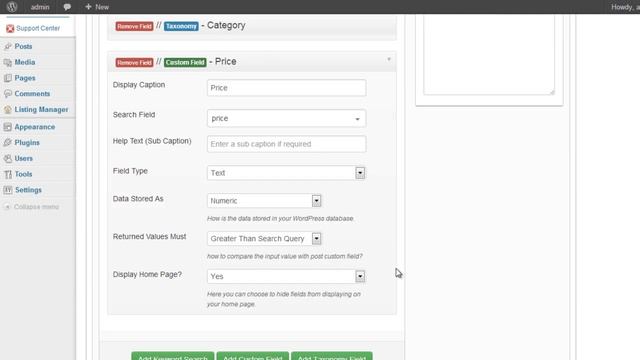The height and width of the screenshot is (360, 640).
Task: Click the admin site name in admin bar
Action: pyautogui.click(x=40, y=7)
